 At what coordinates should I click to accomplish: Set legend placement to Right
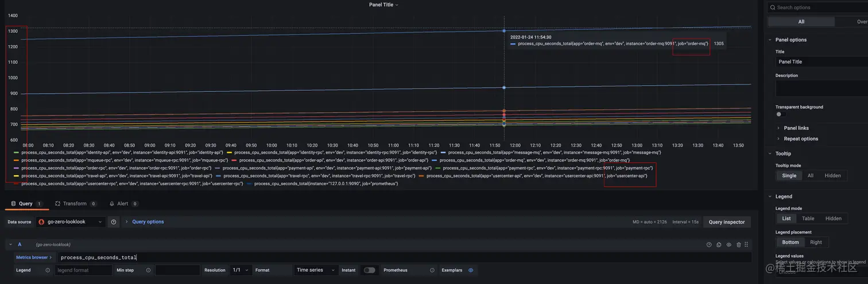pyautogui.click(x=816, y=242)
